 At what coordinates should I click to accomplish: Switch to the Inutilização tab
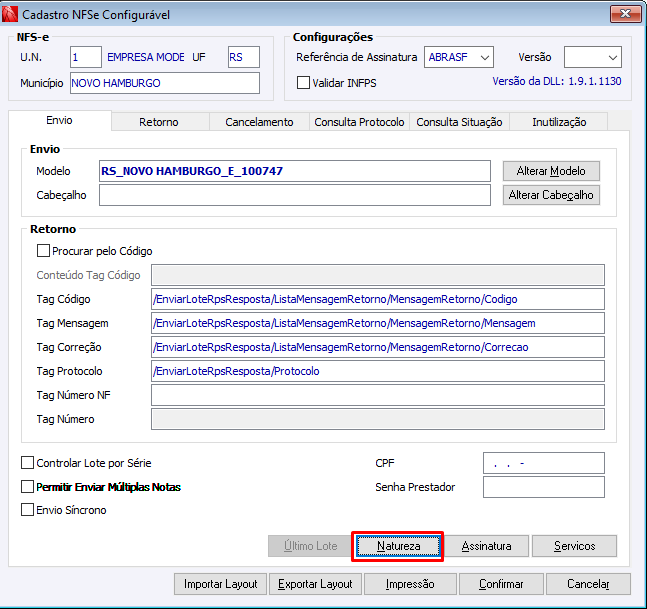click(559, 122)
